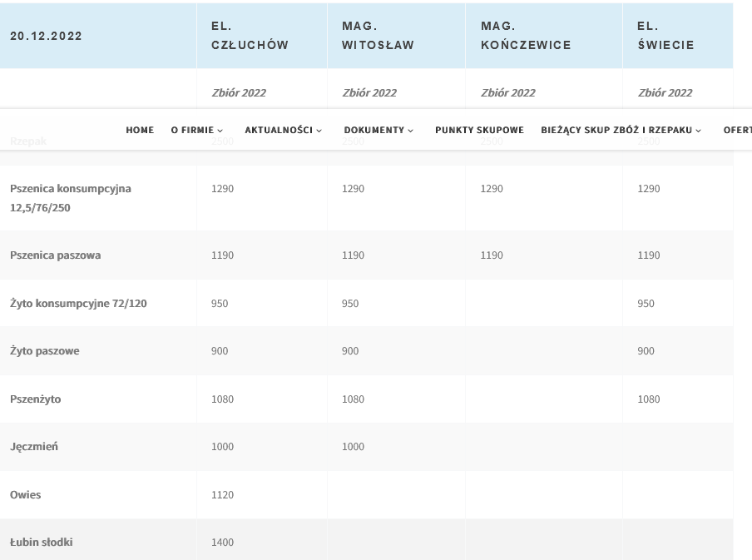Click the EL. CZŁUCHÓW column header
This screenshot has width=752, height=560.
tap(250, 36)
